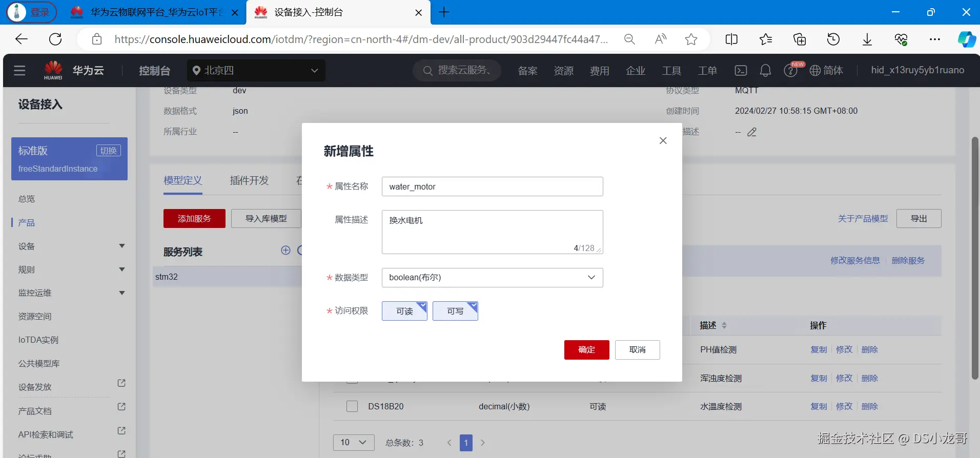Viewport: 980px width, 458px height.
Task: Open external link icon for 产品文档
Action: coord(121,407)
